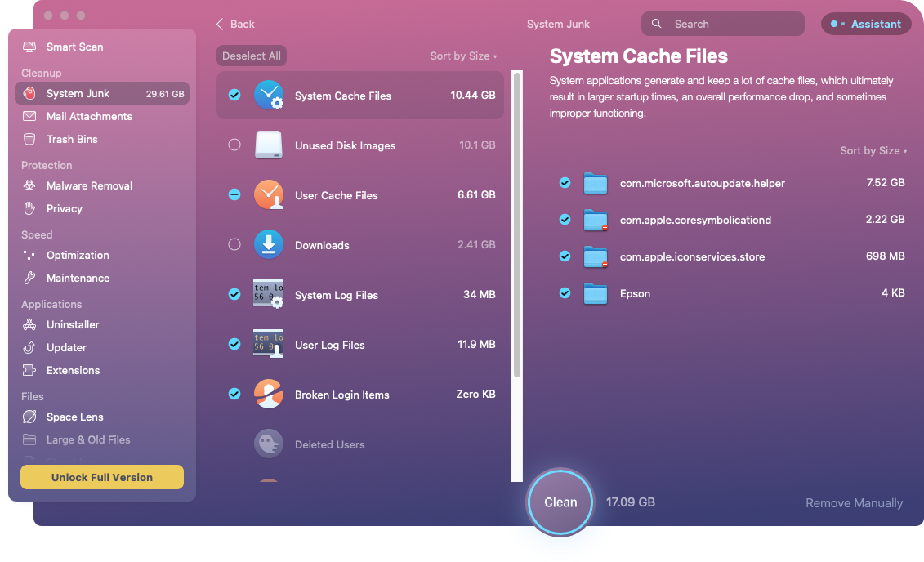Toggle the User Cache Files checkbox
This screenshot has height=562, width=924.
(x=234, y=194)
